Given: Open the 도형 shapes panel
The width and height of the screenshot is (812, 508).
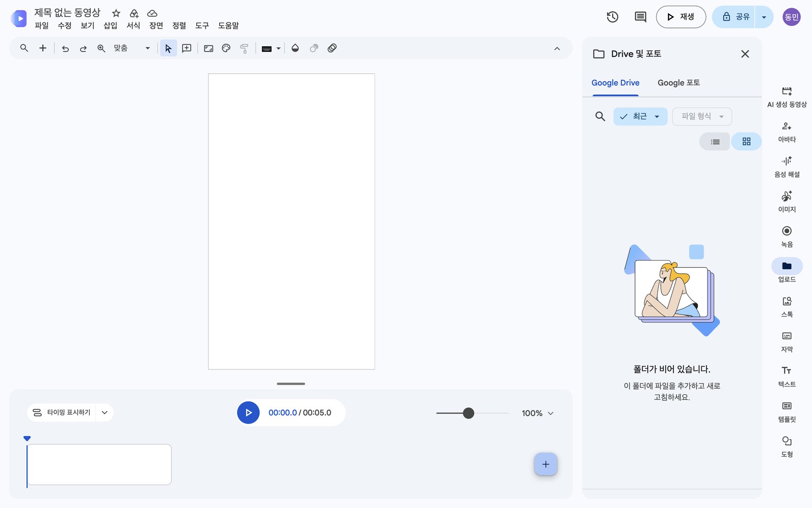Looking at the screenshot, I should [x=787, y=447].
